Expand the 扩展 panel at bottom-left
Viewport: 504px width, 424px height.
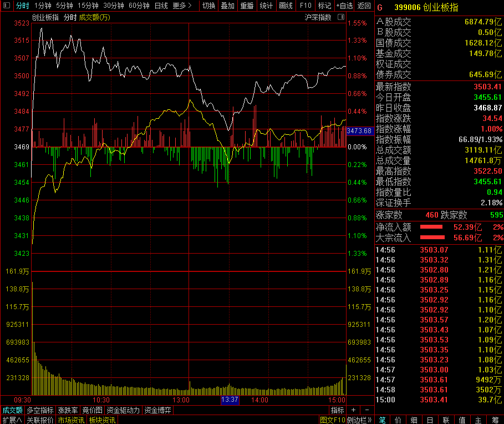tap(12, 420)
